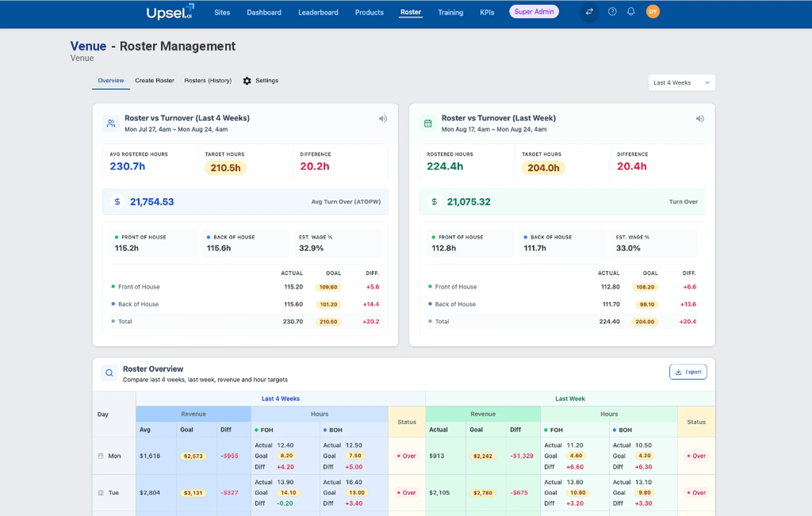Click the dollar icon beside 21,754.53
The height and width of the screenshot is (516, 812).
117,202
